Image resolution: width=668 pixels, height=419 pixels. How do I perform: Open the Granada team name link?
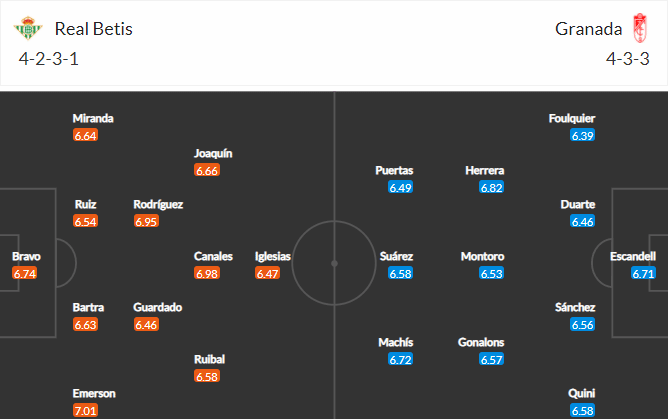[x=588, y=29]
